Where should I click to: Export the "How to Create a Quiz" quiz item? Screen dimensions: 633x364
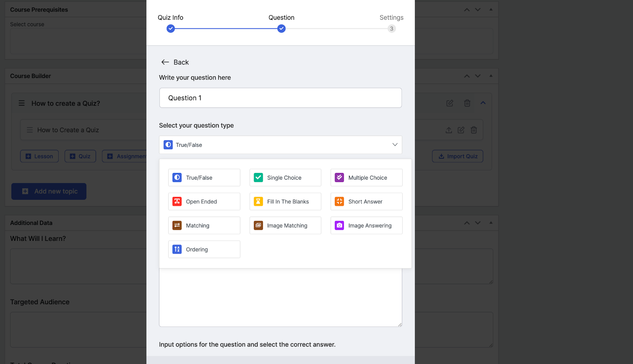[449, 130]
